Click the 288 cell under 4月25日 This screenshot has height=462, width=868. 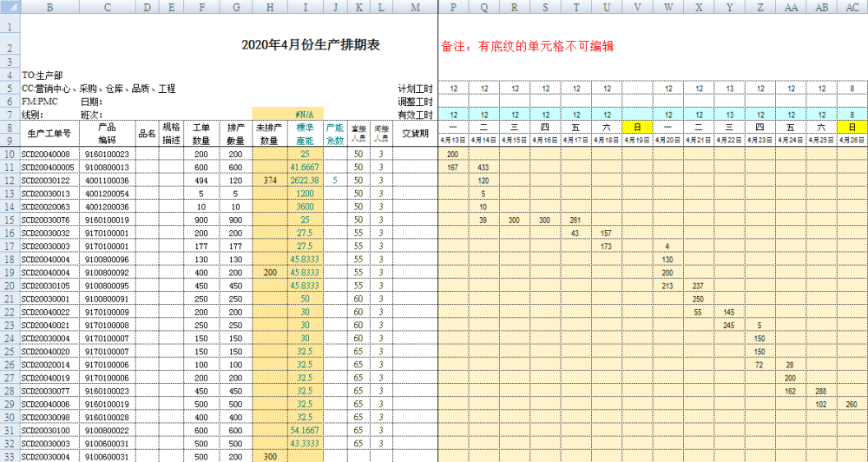pyautogui.click(x=821, y=391)
